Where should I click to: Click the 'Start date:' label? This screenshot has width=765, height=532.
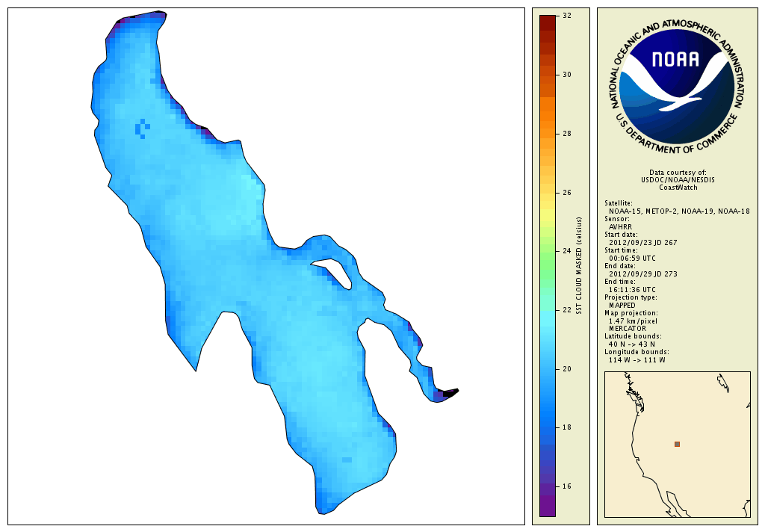[x=621, y=235]
